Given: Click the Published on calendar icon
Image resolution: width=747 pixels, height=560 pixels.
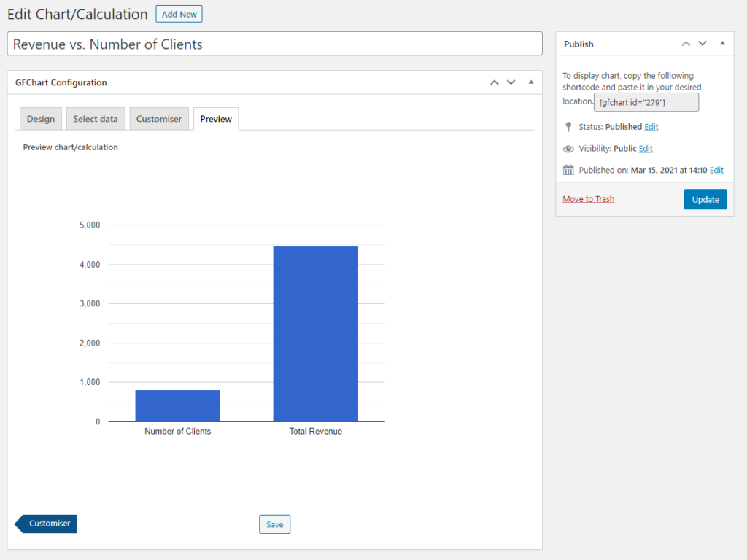Looking at the screenshot, I should [x=568, y=169].
